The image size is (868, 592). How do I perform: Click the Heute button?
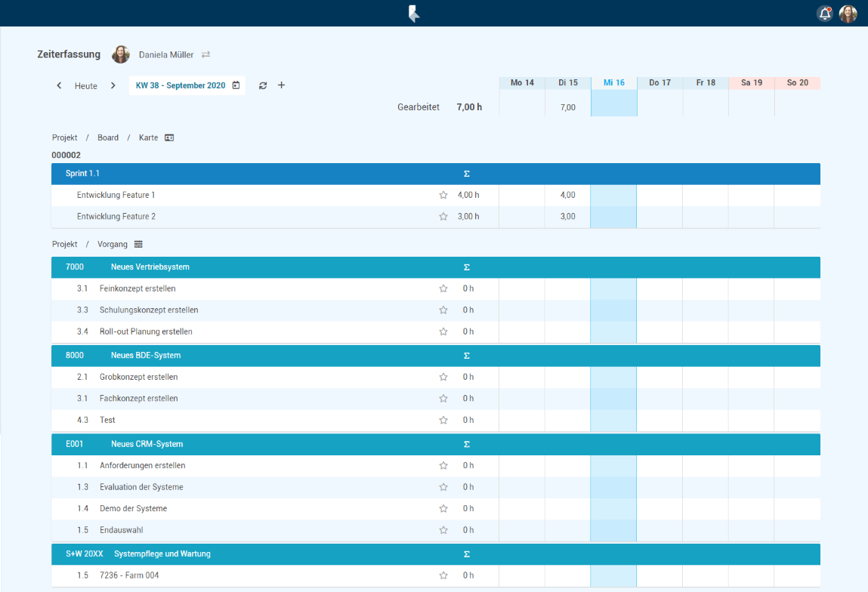pyautogui.click(x=86, y=86)
